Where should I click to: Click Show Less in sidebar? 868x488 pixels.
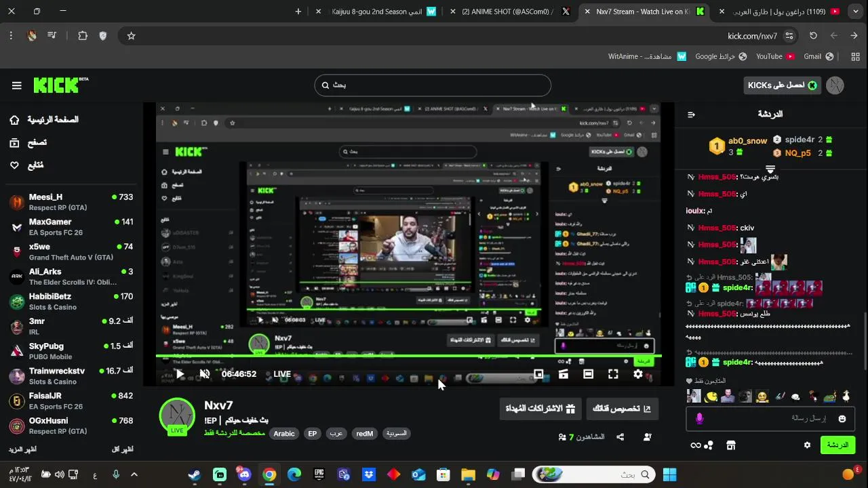click(123, 449)
